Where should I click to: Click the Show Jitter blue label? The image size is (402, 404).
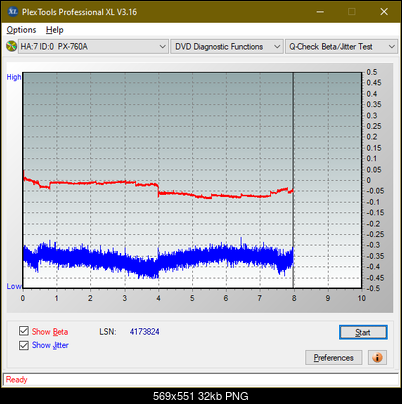pos(50,345)
